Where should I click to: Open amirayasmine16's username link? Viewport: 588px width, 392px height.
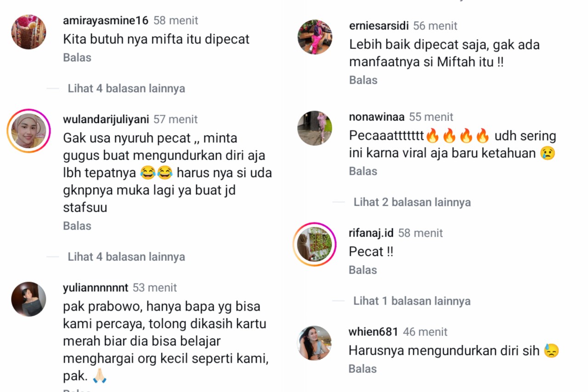click(104, 20)
